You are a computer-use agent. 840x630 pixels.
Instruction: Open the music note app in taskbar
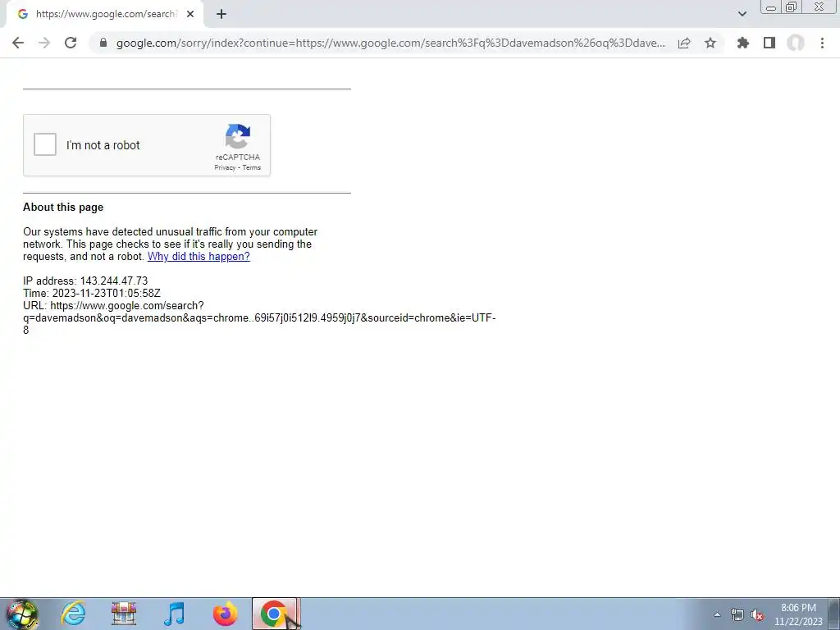click(x=174, y=614)
